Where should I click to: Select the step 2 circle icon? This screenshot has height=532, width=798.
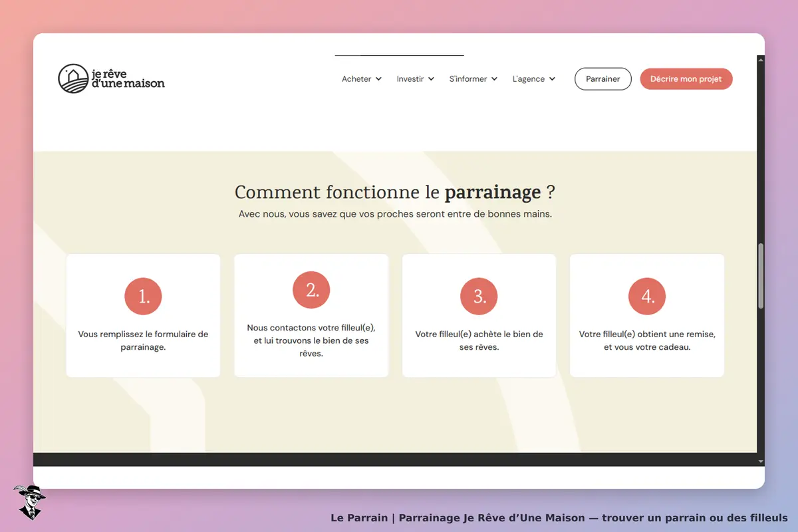(x=311, y=290)
